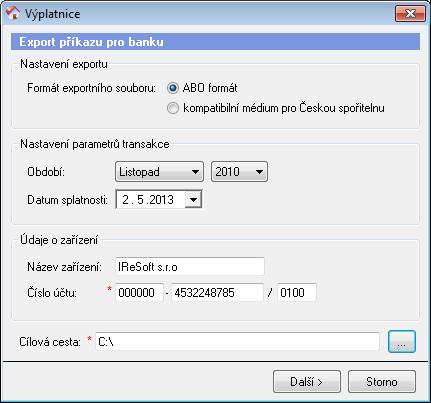The width and height of the screenshot is (431, 403).
Task: Browse for target path with ... button
Action: pyautogui.click(x=402, y=342)
